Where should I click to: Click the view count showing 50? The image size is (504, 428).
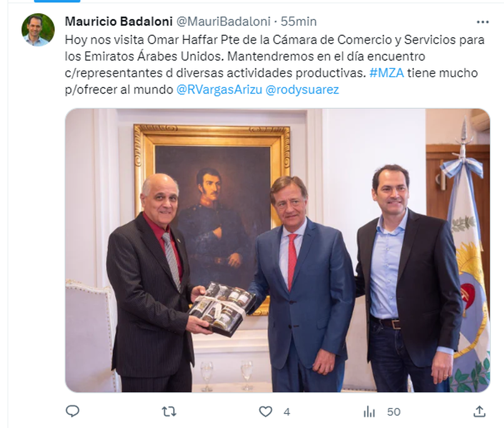coord(394,412)
